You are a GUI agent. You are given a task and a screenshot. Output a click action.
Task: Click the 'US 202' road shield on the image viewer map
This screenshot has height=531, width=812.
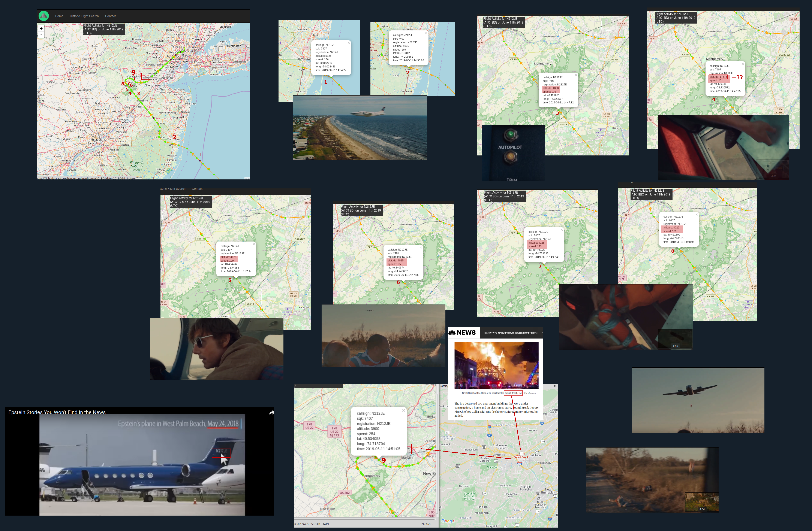tap(345, 493)
